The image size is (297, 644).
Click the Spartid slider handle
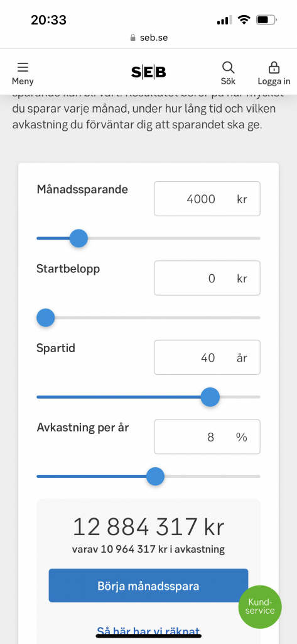point(210,397)
